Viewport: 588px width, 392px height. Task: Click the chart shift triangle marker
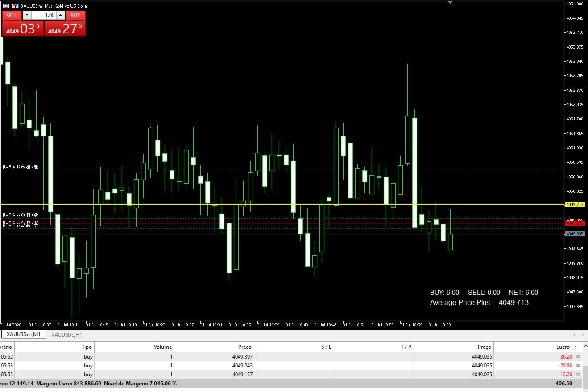coord(450,2)
